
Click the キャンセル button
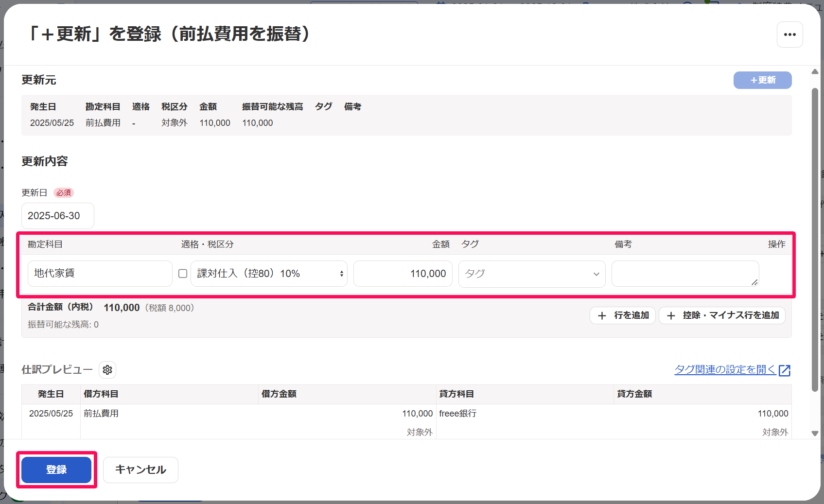click(140, 469)
